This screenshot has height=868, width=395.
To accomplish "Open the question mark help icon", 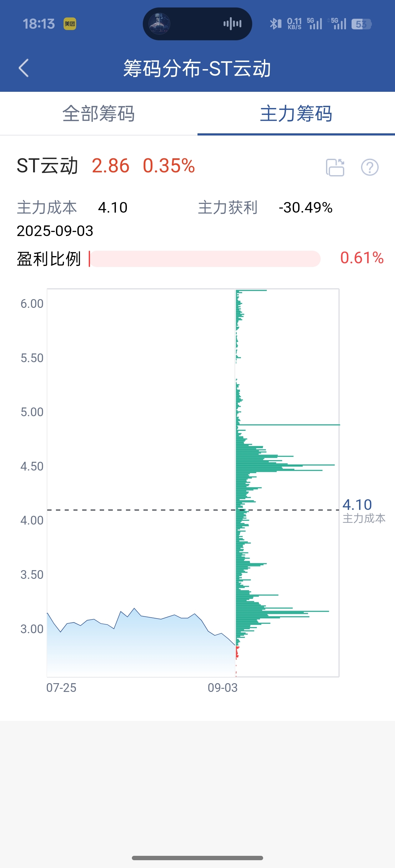I will click(370, 167).
